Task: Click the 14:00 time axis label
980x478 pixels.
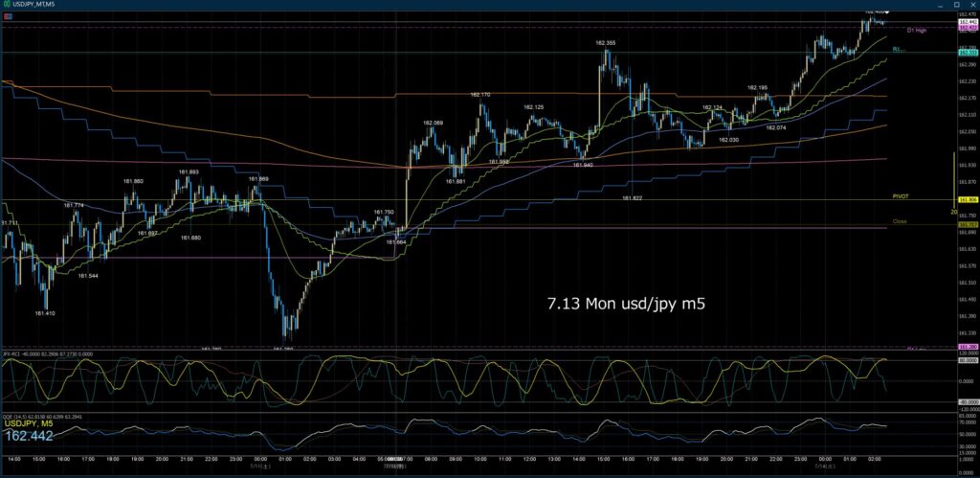Action: (14, 459)
